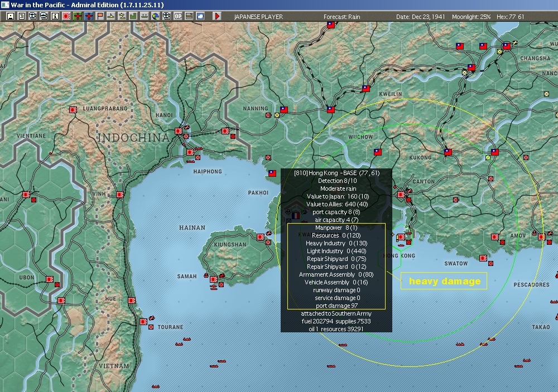Select the Samah base icon
558x392 pixels.
(214, 279)
